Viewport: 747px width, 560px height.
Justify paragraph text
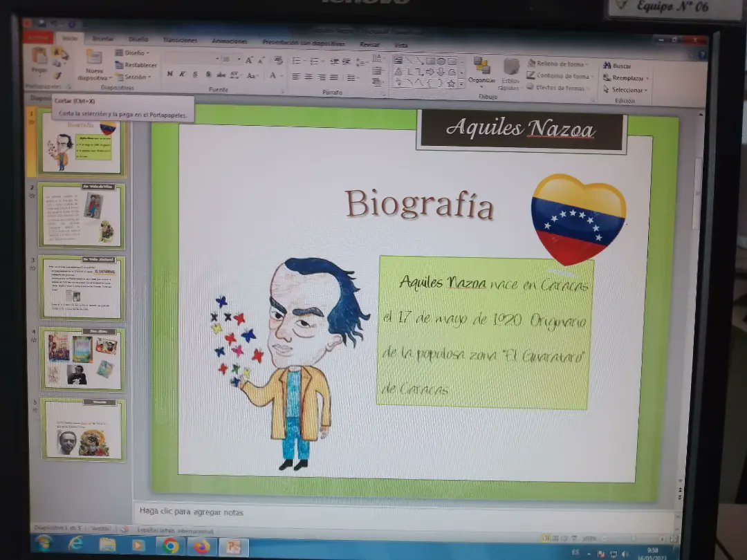pyautogui.click(x=334, y=77)
